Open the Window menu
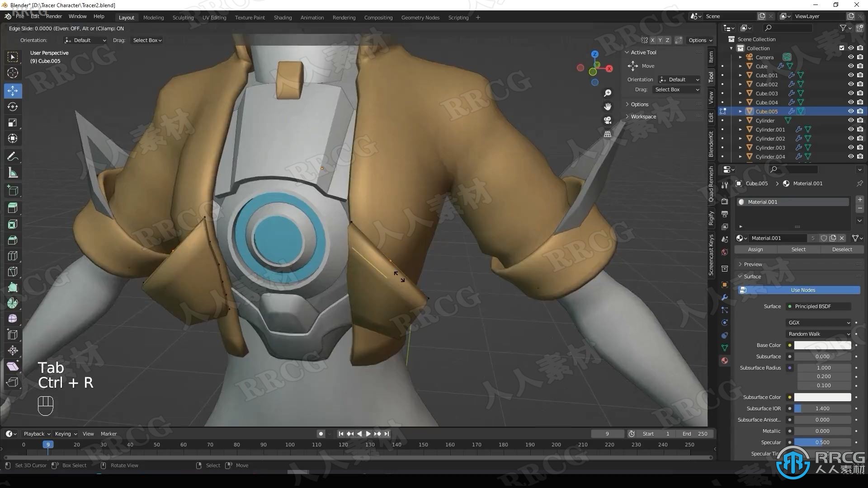Image resolution: width=868 pixels, height=488 pixels. coord(77,16)
